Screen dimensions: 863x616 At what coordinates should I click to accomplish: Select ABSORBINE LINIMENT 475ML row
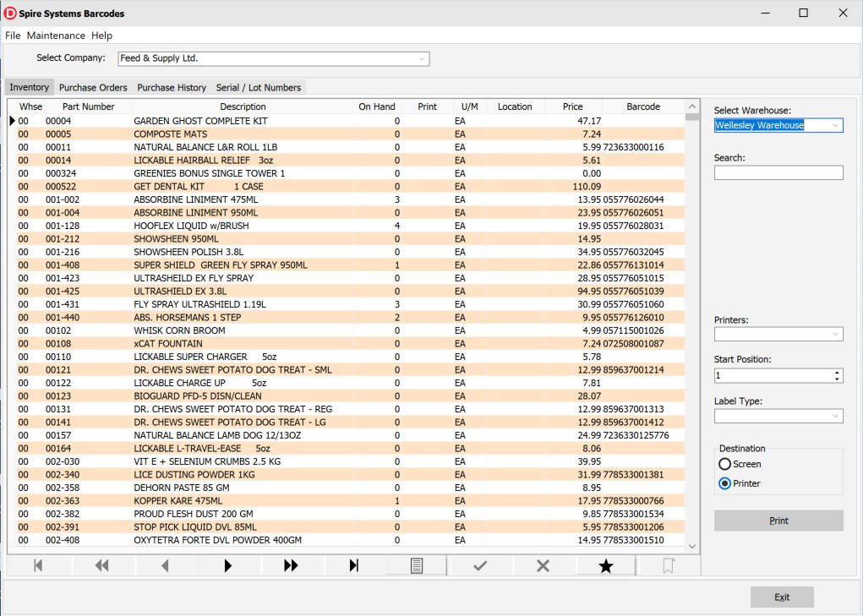(x=351, y=199)
